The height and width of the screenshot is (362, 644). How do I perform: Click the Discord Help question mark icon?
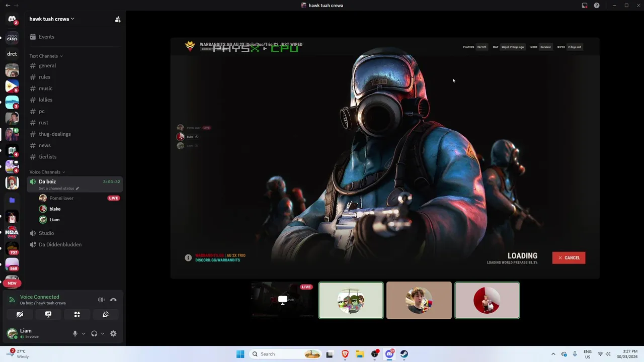597,6
